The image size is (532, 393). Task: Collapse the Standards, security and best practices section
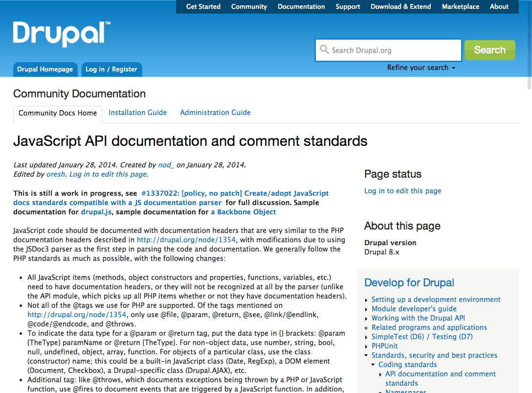pyautogui.click(x=367, y=356)
